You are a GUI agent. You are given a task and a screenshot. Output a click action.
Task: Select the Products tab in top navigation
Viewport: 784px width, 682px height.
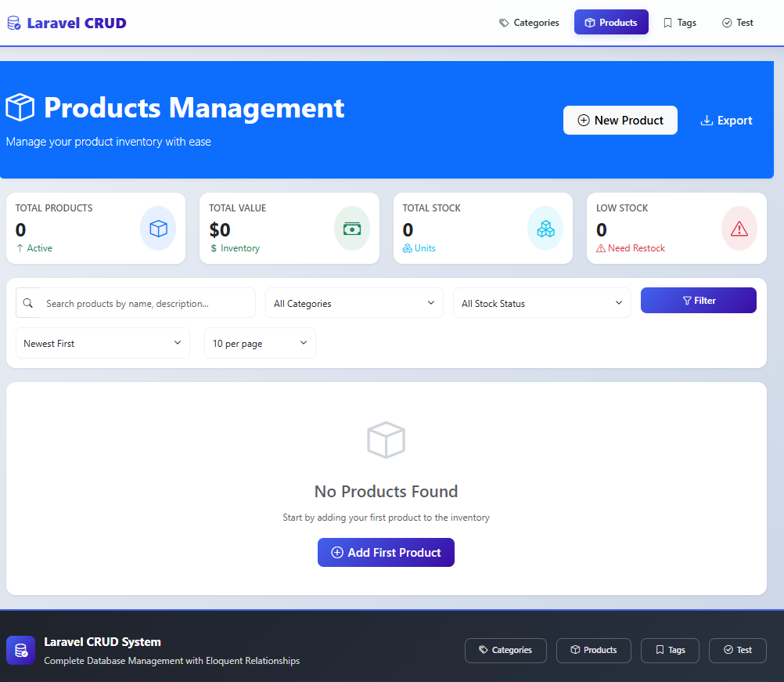(611, 23)
